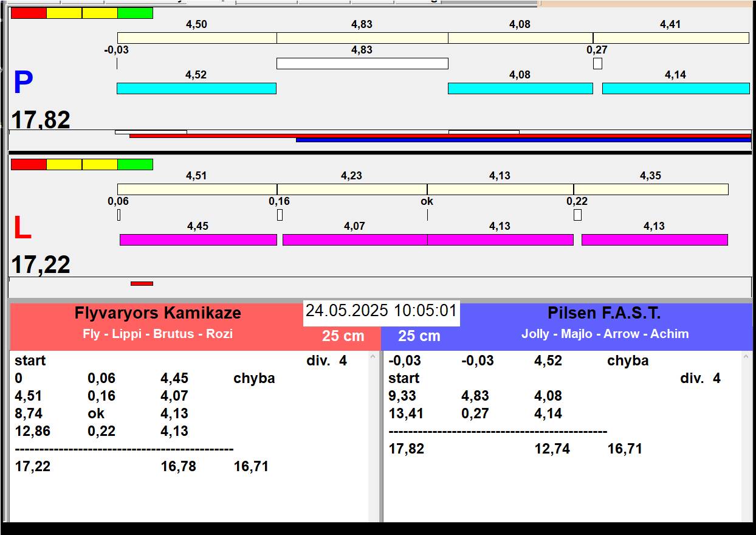Click lane L total time 17,22 in the graph
This screenshot has height=535, width=756.
41,265
